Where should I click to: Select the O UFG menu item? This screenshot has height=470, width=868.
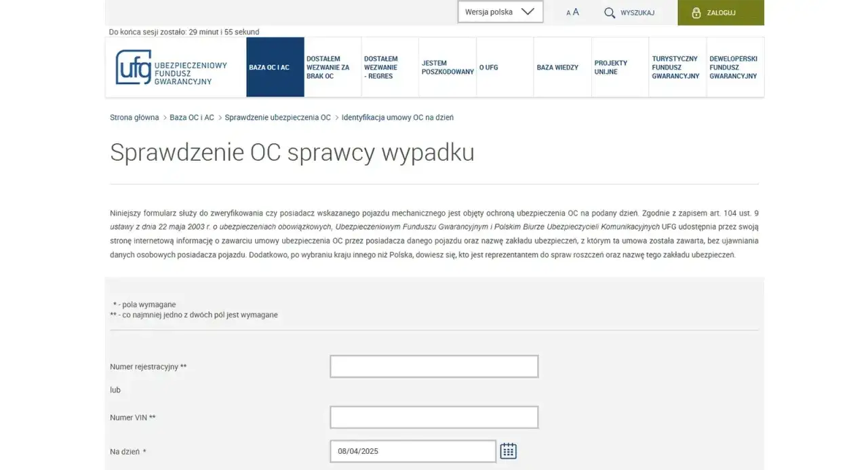[x=489, y=67]
